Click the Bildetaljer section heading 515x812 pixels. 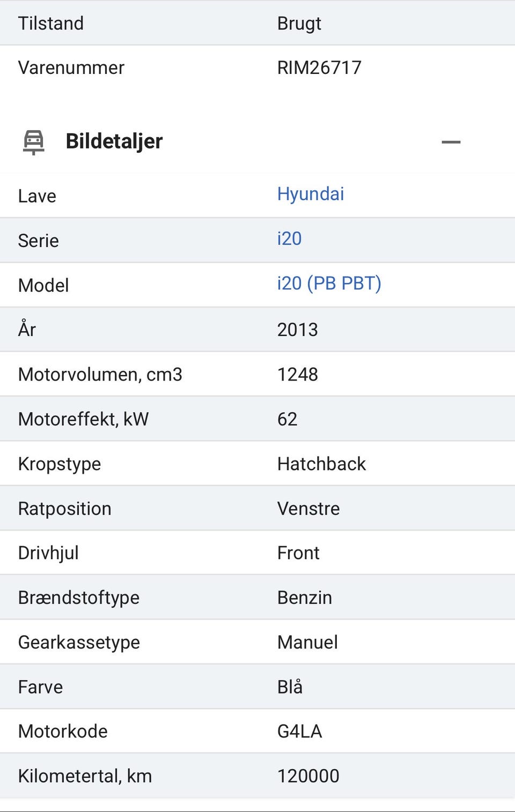114,141
